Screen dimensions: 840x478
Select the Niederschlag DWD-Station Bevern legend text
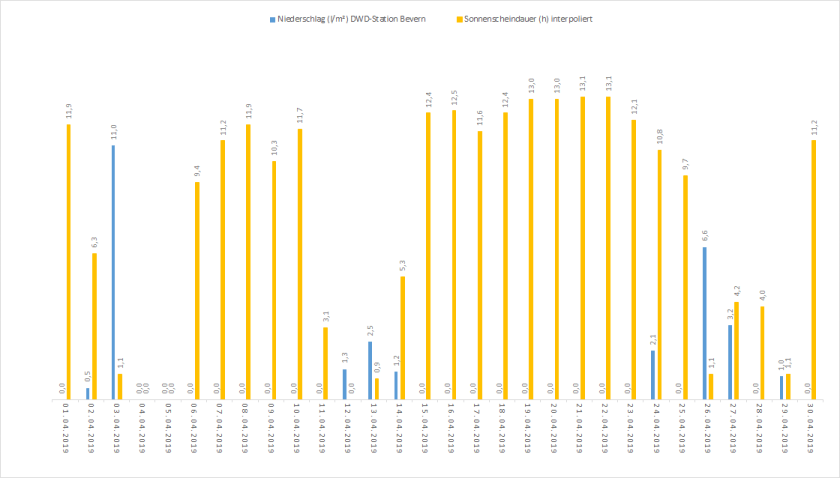coord(350,19)
